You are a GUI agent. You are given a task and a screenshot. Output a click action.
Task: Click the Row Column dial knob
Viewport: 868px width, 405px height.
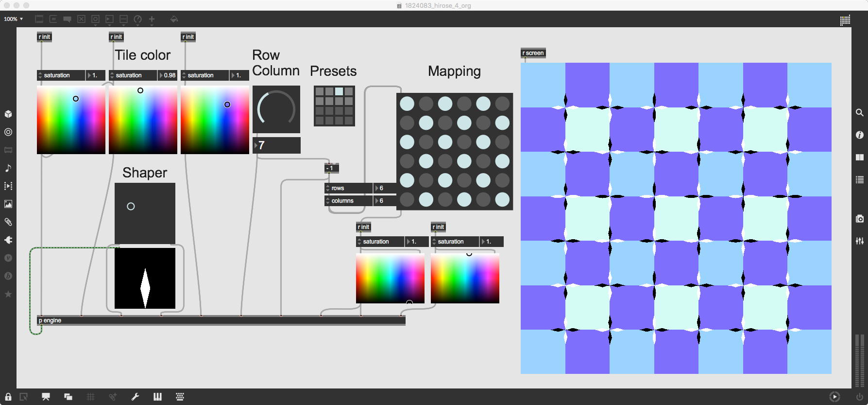click(276, 109)
